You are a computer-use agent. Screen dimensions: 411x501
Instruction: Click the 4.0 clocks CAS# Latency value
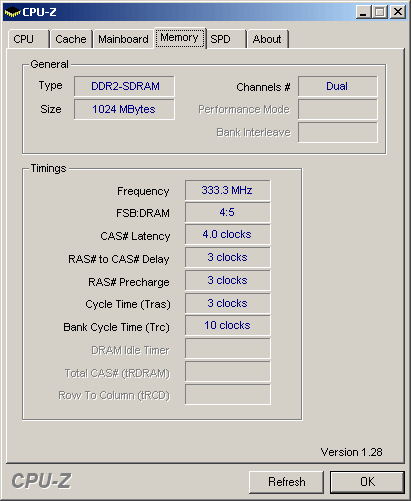click(228, 234)
